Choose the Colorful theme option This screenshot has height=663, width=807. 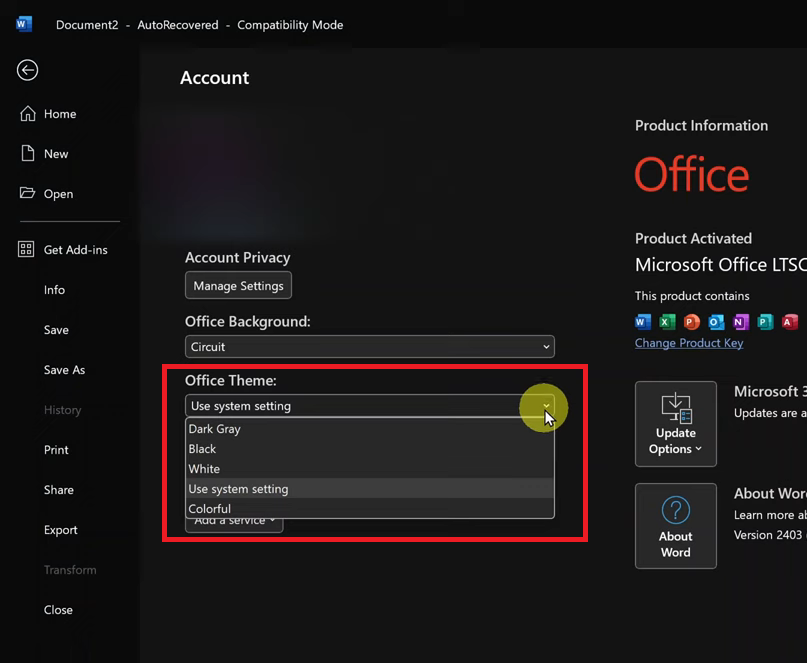point(370,509)
